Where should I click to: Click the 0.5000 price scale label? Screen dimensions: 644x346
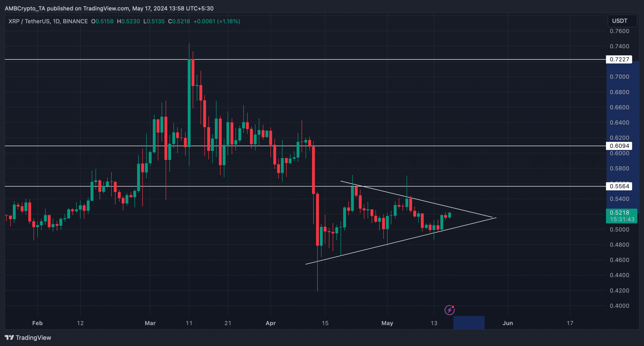[619, 229]
